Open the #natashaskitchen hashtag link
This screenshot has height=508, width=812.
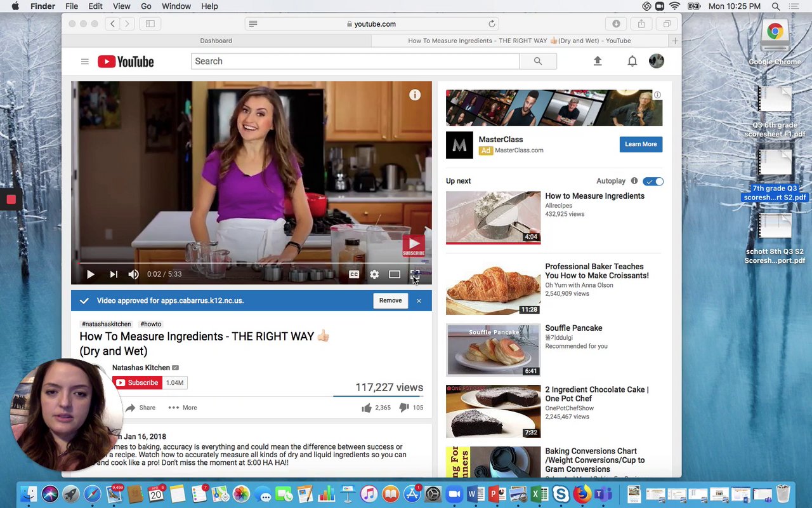pos(106,324)
